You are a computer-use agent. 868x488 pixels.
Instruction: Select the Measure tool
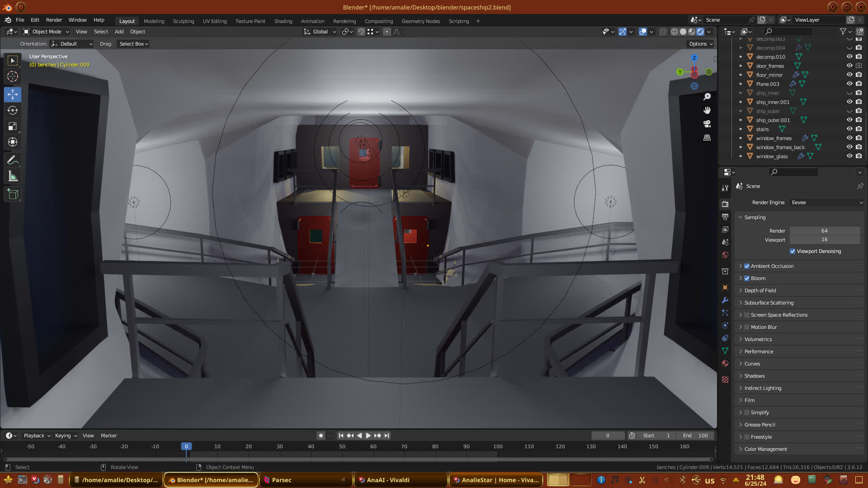pyautogui.click(x=13, y=177)
